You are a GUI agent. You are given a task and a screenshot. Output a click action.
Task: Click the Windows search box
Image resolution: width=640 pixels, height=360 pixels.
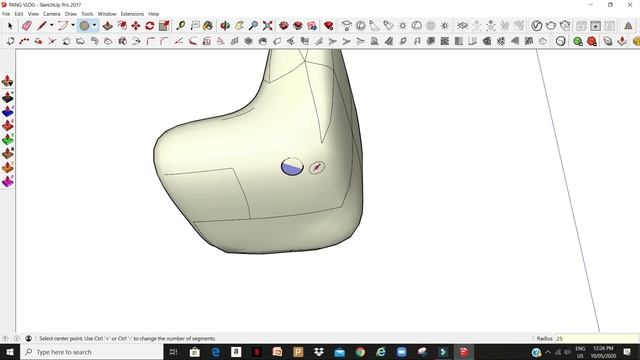click(x=92, y=352)
